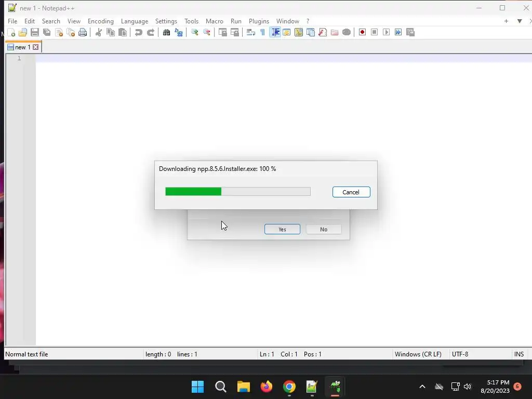
Task: Click line number 1 in the margin
Action: tap(19, 58)
